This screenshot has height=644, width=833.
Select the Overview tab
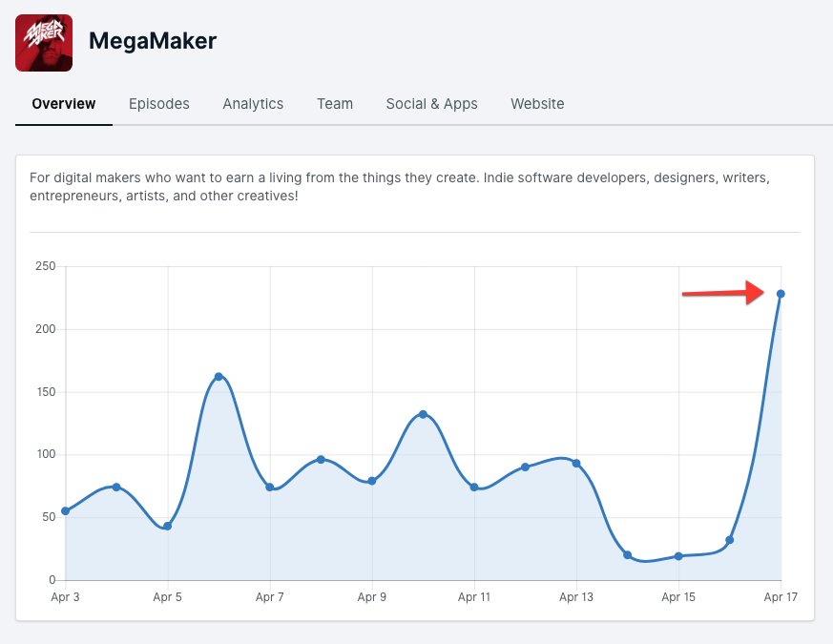pos(64,104)
